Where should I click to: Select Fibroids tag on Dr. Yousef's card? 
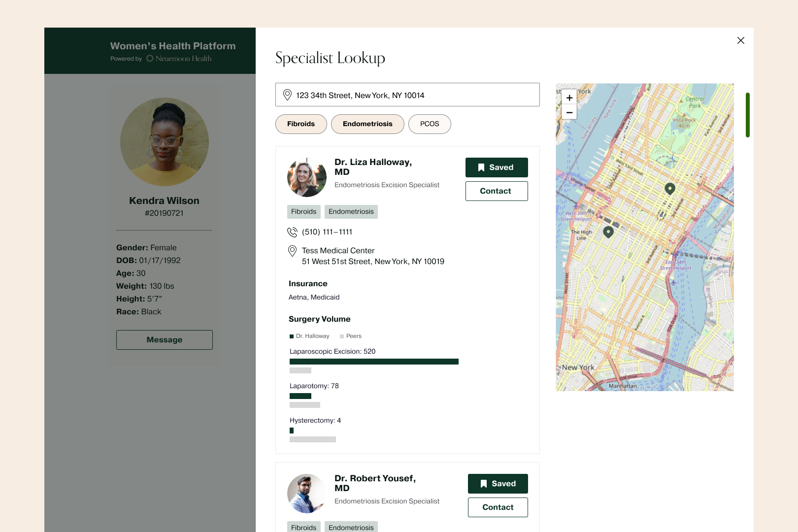point(304,527)
